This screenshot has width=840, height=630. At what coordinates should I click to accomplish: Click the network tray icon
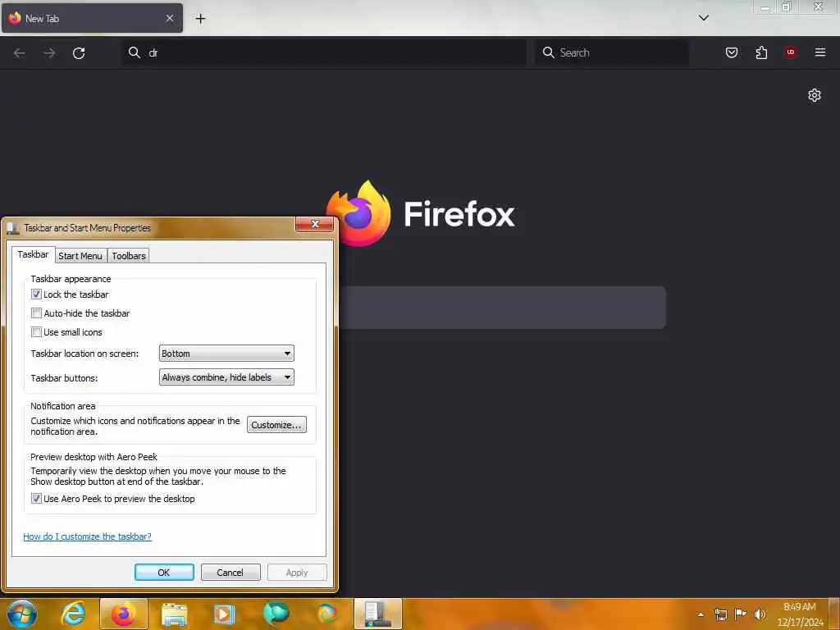coord(721,614)
